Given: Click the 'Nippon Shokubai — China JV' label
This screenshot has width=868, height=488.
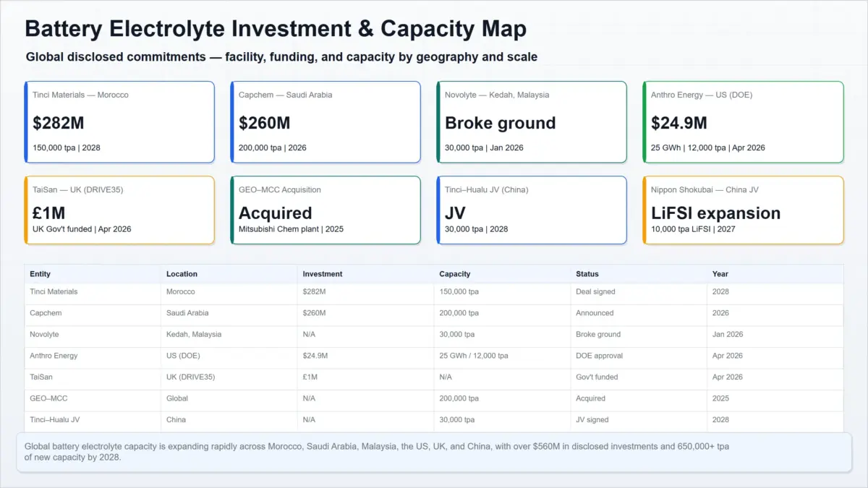Looking at the screenshot, I should [705, 189].
